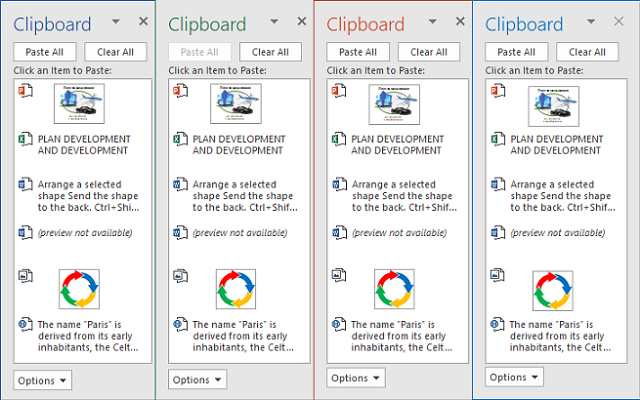Paste 'The name Paris' text in fourth light-blue pane
Image resolution: width=640 pixels, height=400 pixels.
[x=560, y=336]
